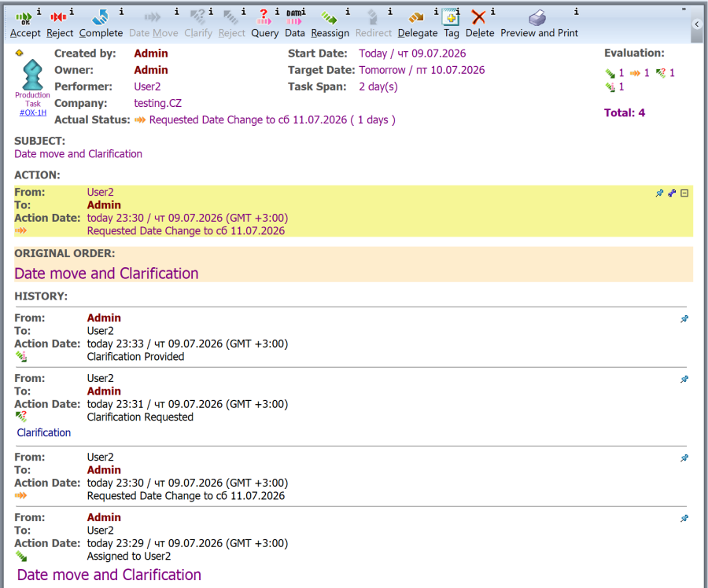Click the 'Clarification Requested' history text
The image size is (708, 588).
[x=140, y=417]
